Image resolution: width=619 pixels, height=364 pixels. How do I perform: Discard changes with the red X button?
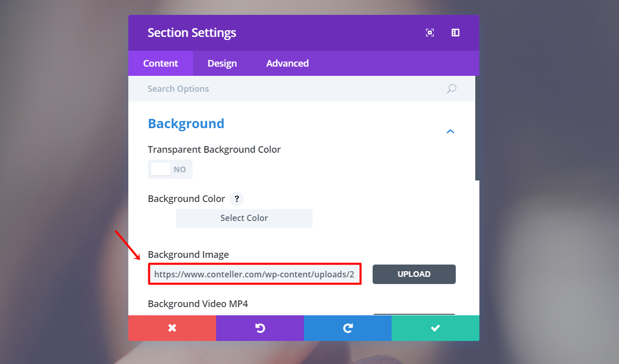click(172, 328)
